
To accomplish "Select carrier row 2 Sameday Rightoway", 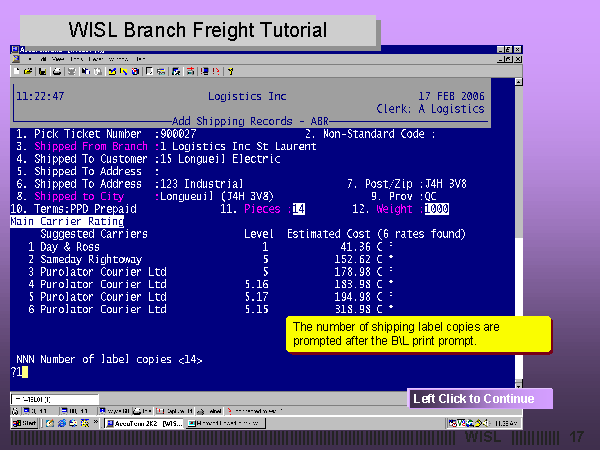I will click(209, 259).
